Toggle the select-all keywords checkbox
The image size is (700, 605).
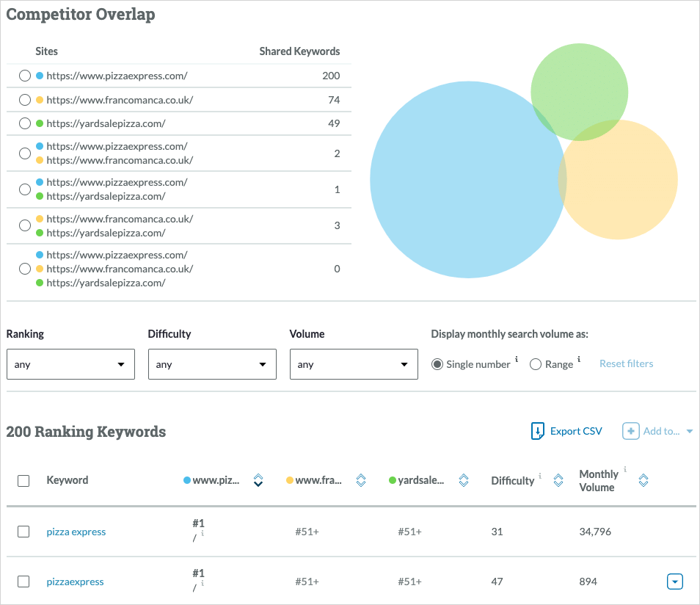pos(23,481)
